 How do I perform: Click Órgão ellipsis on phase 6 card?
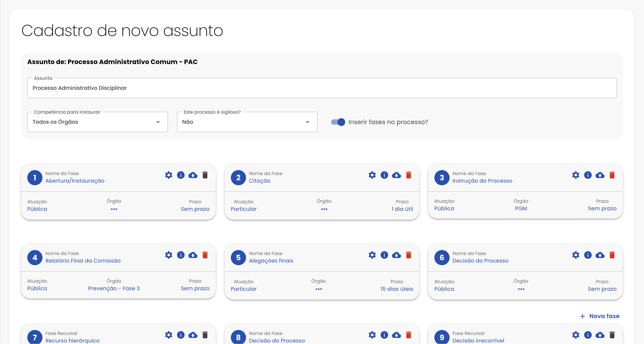(x=521, y=289)
